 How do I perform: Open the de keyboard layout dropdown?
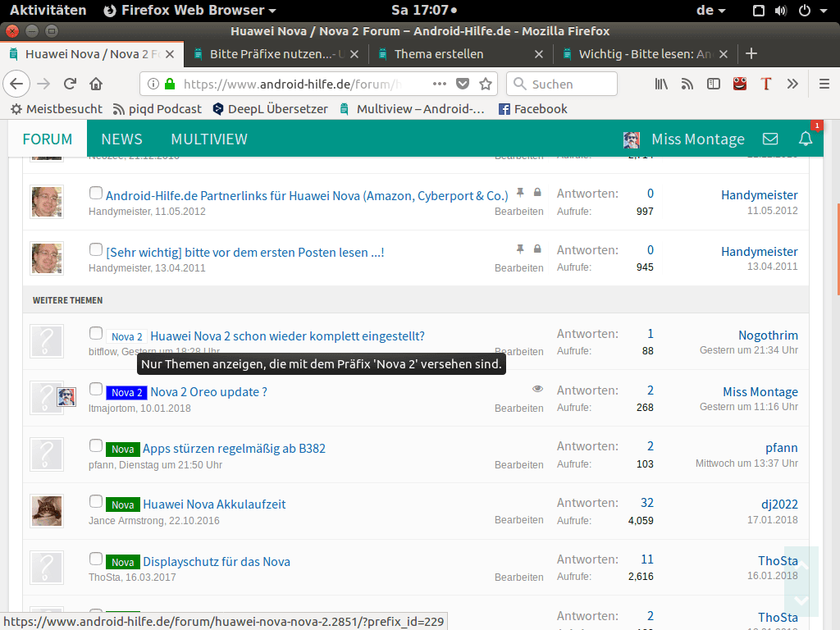(711, 10)
